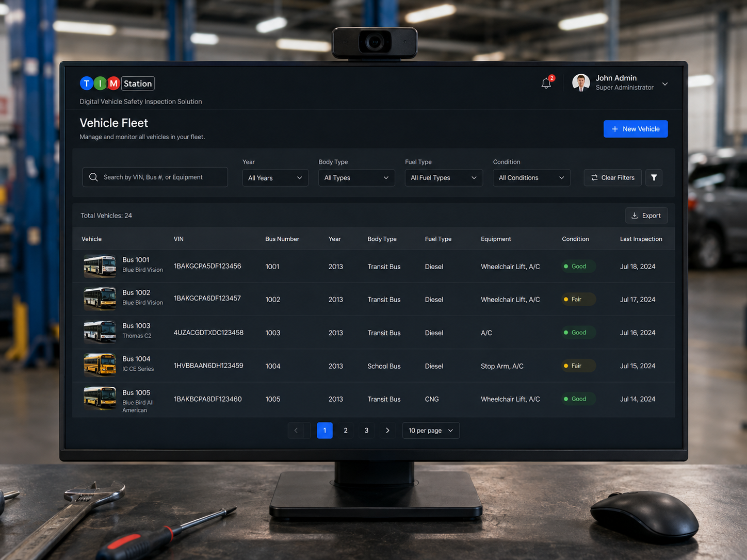The height and width of the screenshot is (560, 747).
Task: Expand the John Admin account menu chevron
Action: click(x=665, y=84)
